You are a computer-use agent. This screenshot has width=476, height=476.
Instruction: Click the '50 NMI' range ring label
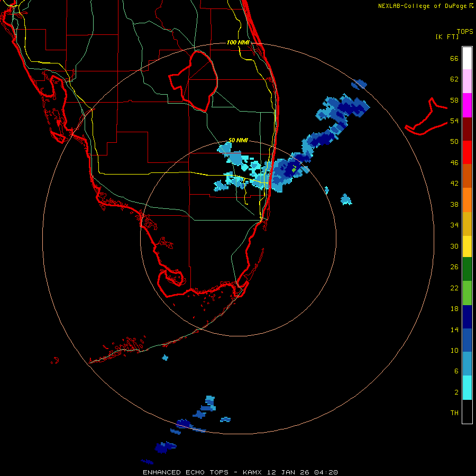coord(239,140)
